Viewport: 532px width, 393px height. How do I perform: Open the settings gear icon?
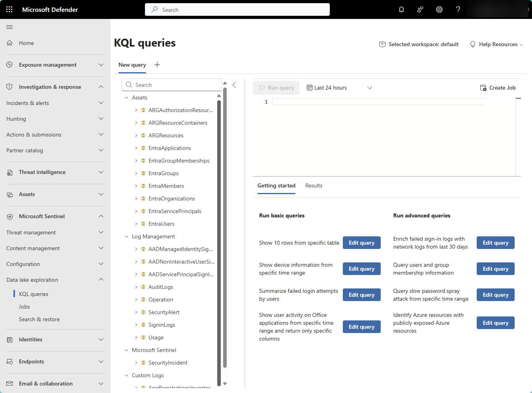click(x=439, y=9)
